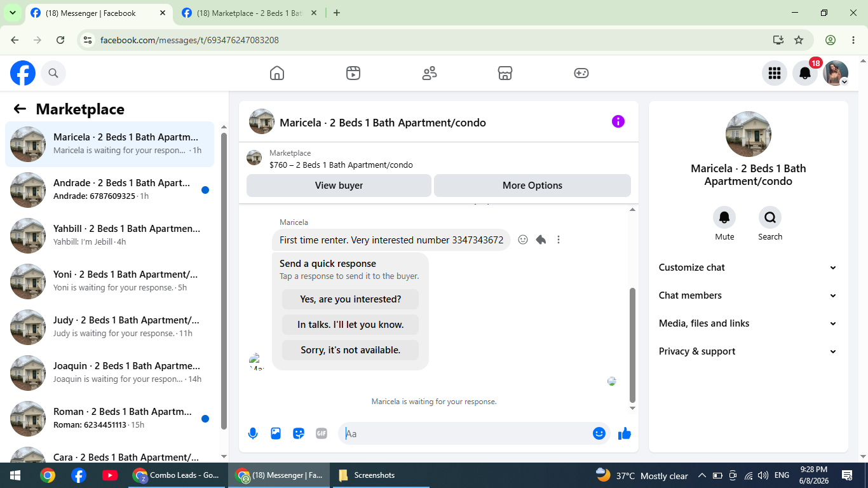Open more options for Maricela's message
The width and height of the screenshot is (868, 488).
click(x=559, y=240)
